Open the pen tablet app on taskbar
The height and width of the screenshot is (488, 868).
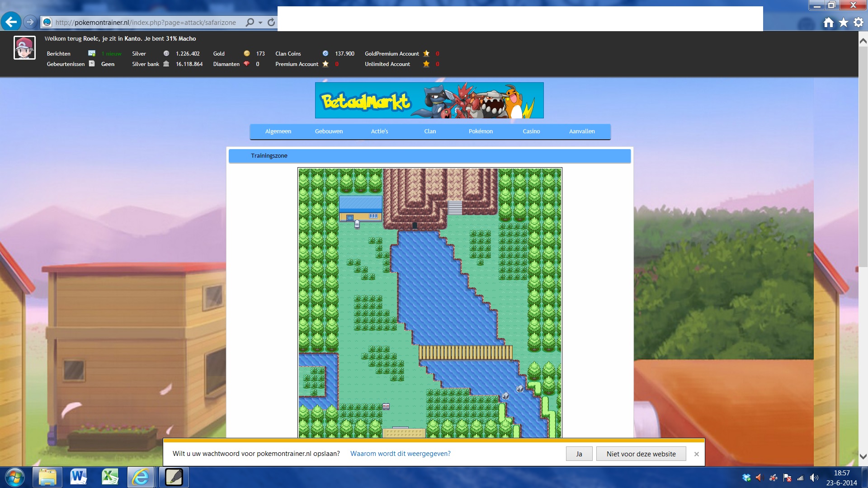(x=174, y=477)
